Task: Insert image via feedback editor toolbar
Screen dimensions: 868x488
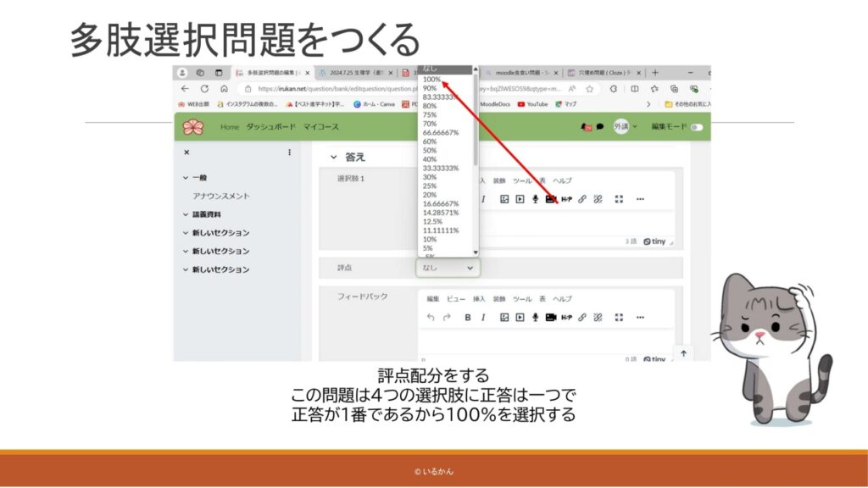Action: coord(504,318)
